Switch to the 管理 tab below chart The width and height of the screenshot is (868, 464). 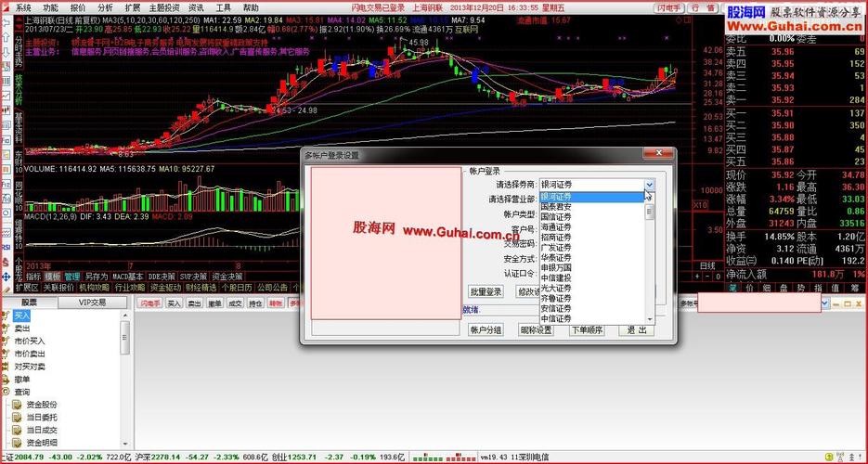tap(72, 276)
